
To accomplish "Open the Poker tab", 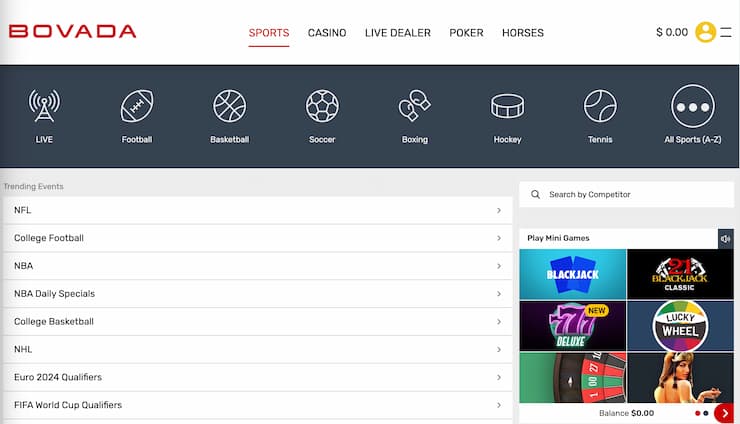I will pyautogui.click(x=466, y=33).
